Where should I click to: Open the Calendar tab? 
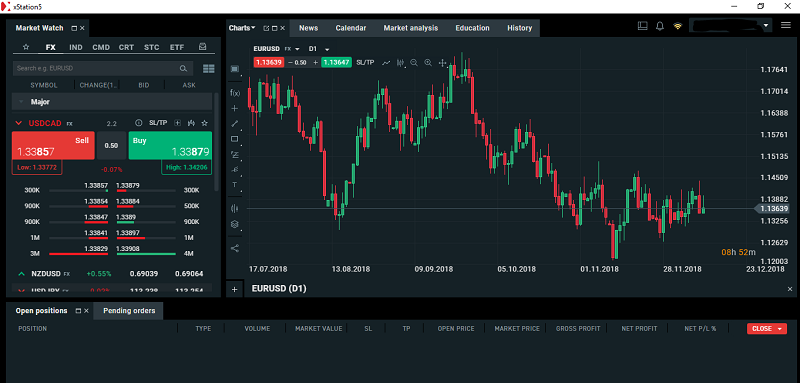(351, 28)
